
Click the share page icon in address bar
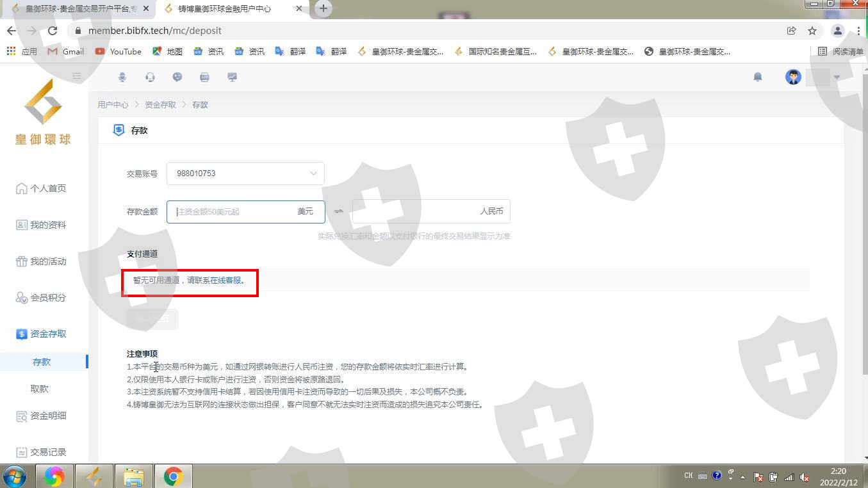pyautogui.click(x=792, y=31)
